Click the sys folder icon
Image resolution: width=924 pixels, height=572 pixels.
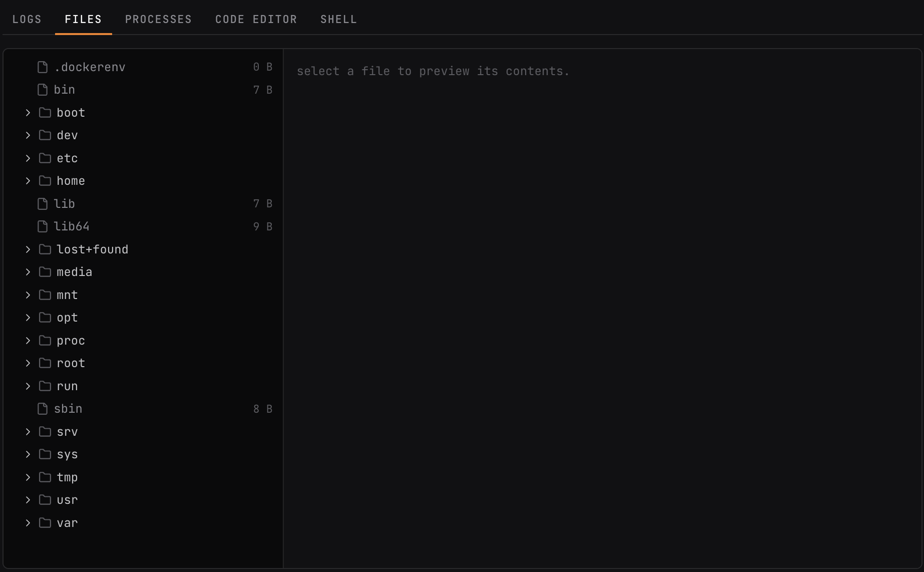(45, 454)
